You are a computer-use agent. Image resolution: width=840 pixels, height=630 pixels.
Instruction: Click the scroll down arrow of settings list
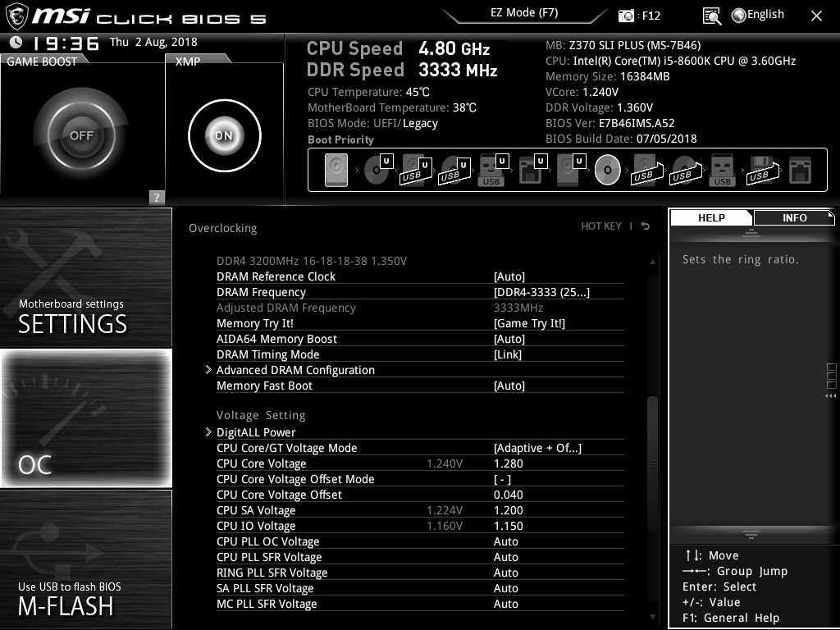coord(652,617)
